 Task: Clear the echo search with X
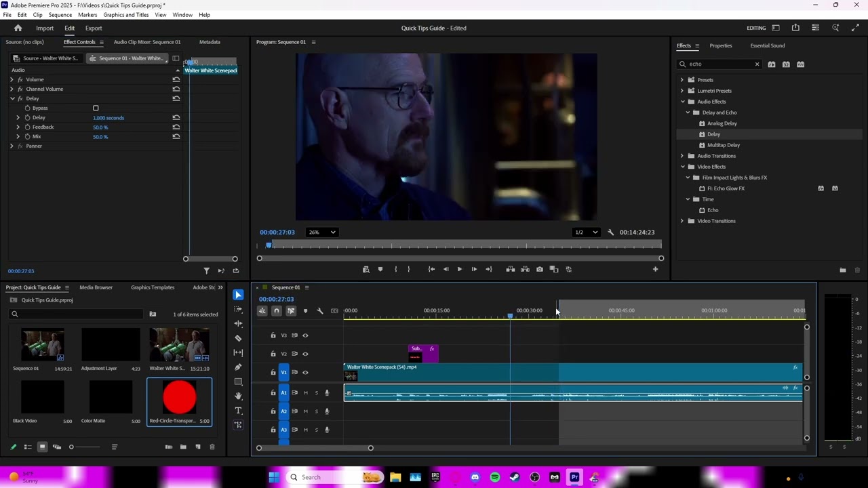click(x=757, y=64)
